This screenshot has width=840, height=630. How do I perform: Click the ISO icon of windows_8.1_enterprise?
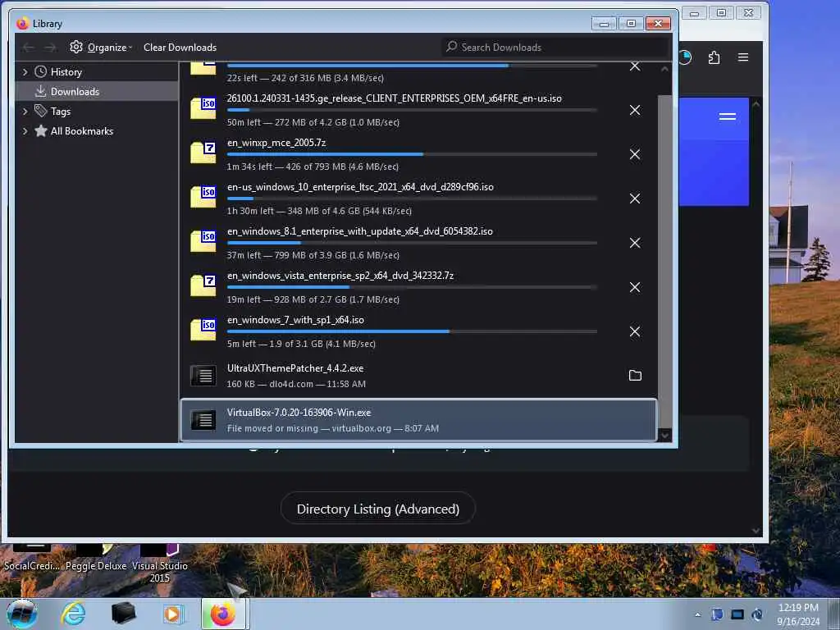tap(203, 241)
